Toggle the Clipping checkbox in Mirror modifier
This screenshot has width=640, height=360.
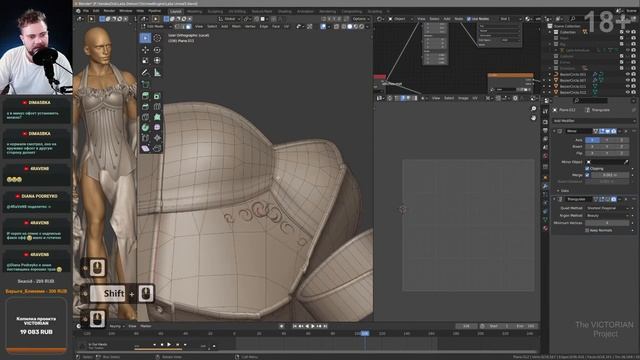pyautogui.click(x=587, y=168)
